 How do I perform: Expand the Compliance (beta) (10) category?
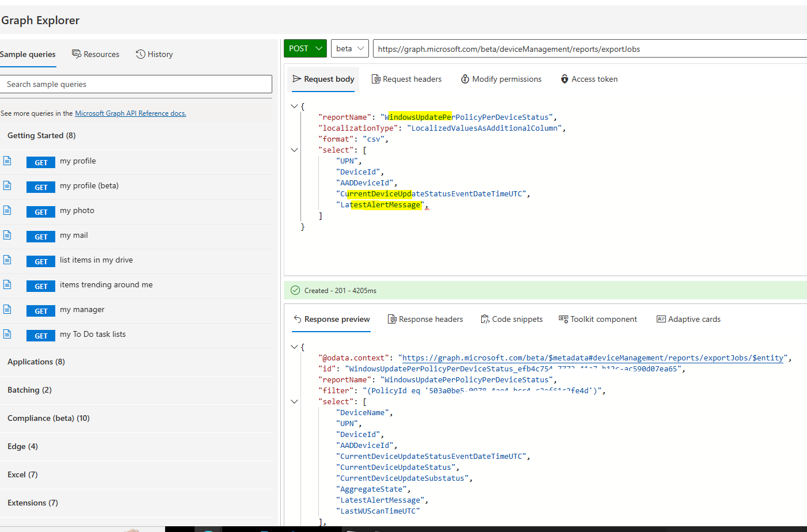pos(136,418)
